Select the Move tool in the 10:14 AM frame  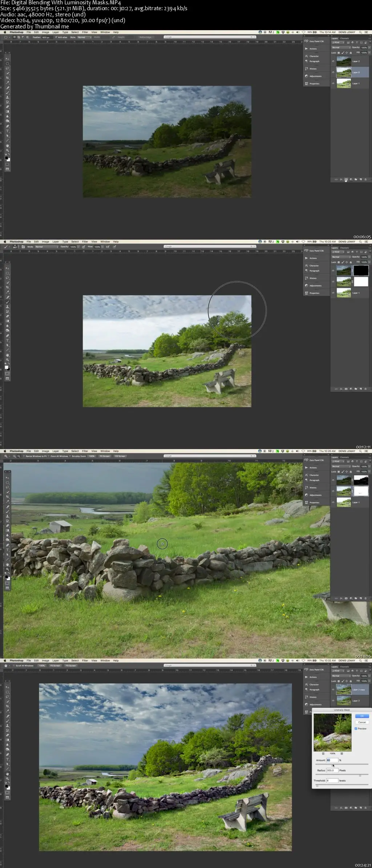point(8,59)
